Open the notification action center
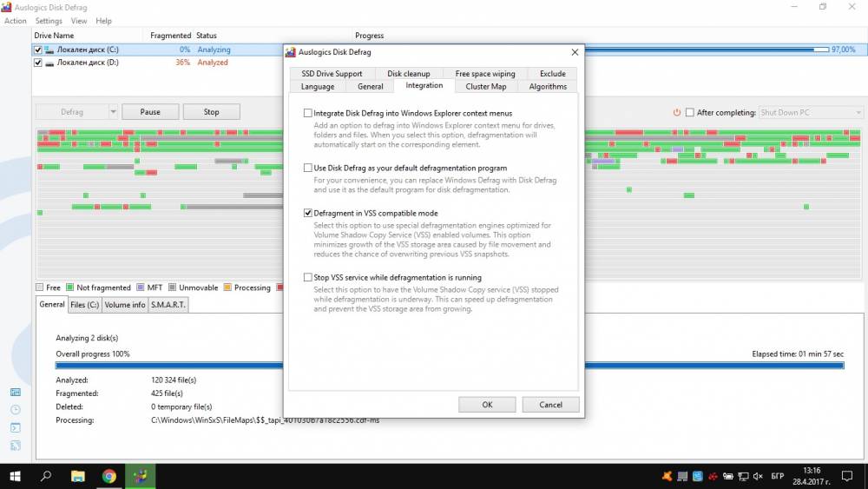 click(847, 476)
